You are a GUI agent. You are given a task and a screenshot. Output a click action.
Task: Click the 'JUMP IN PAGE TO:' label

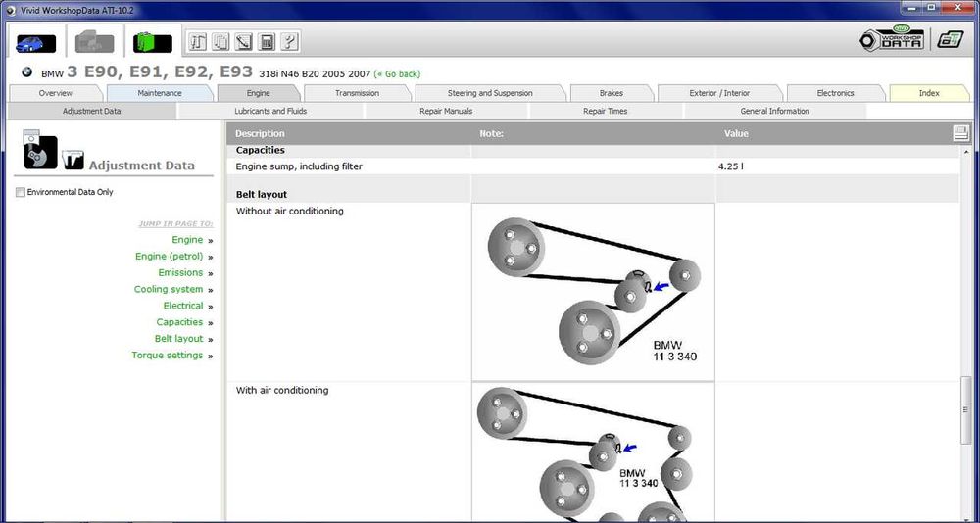[x=175, y=223]
